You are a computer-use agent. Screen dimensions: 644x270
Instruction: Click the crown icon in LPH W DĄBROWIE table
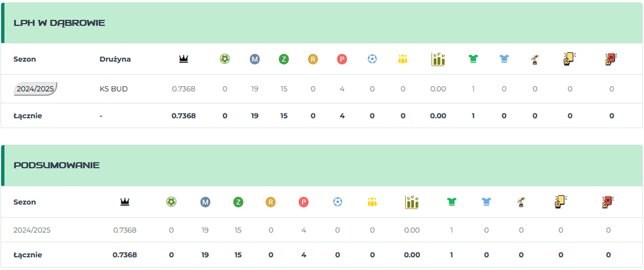pyautogui.click(x=184, y=59)
